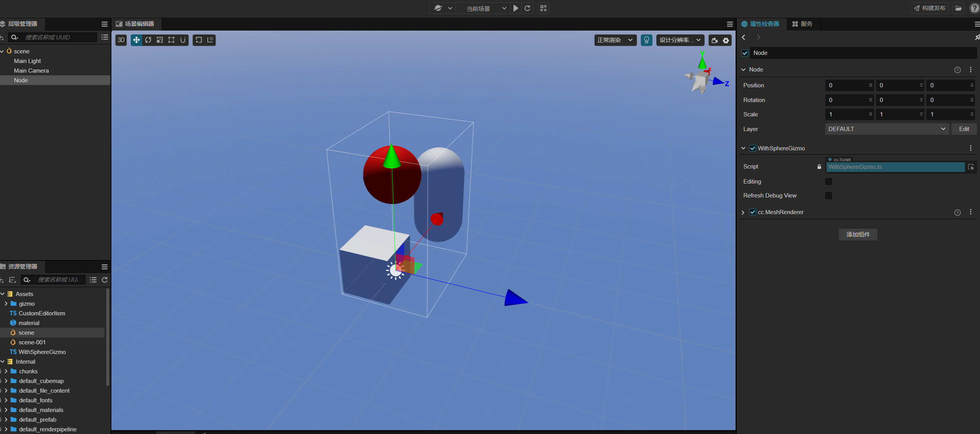Refresh the assets panel
Image resolution: width=980 pixels, height=434 pixels.
(104, 280)
